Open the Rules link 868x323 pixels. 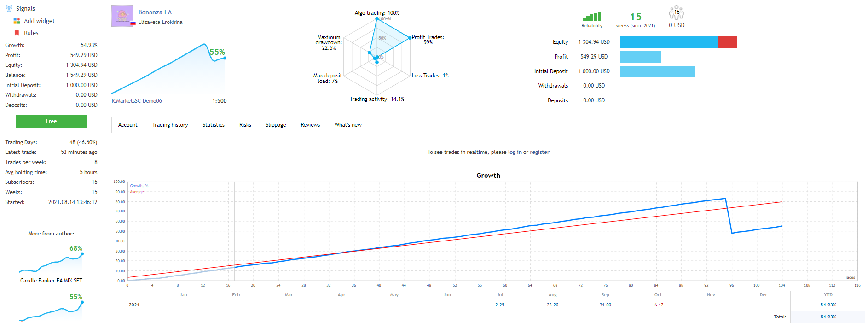click(x=31, y=33)
